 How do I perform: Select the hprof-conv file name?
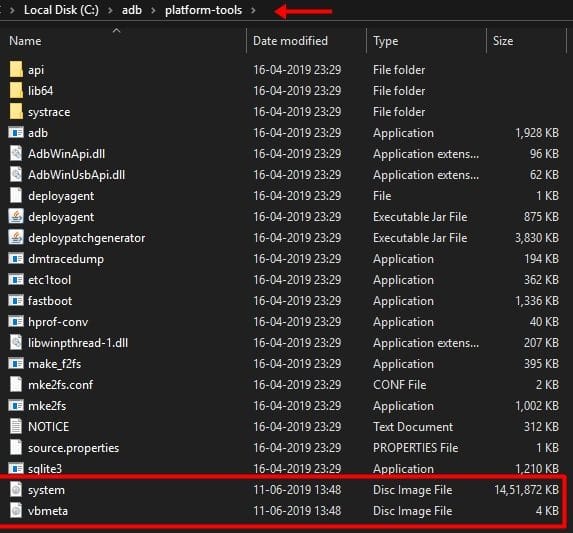pyautogui.click(x=58, y=321)
